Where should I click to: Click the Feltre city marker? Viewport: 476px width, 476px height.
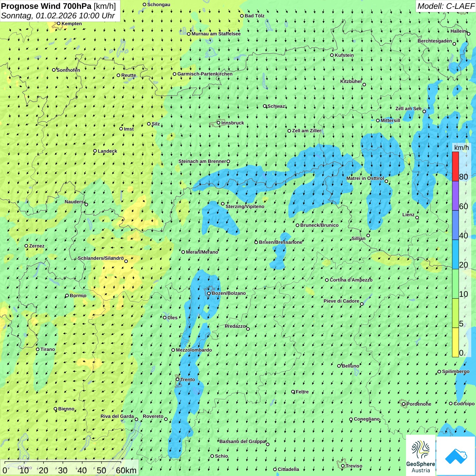[293, 392]
